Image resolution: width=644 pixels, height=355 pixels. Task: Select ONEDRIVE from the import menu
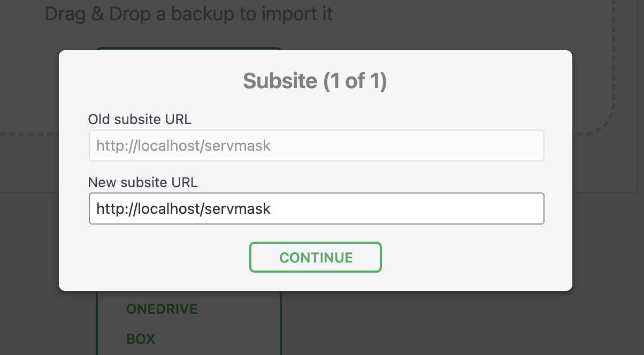162,309
